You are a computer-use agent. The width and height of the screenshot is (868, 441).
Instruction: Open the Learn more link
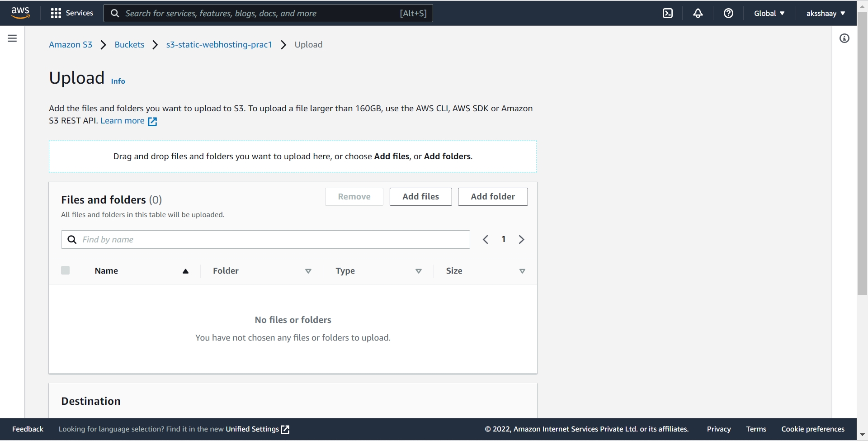click(123, 121)
